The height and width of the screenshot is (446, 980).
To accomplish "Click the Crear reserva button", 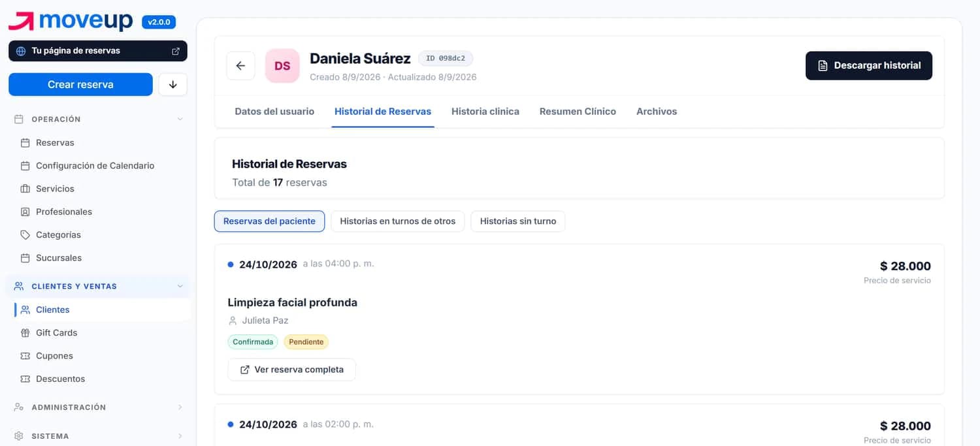I will [x=80, y=84].
